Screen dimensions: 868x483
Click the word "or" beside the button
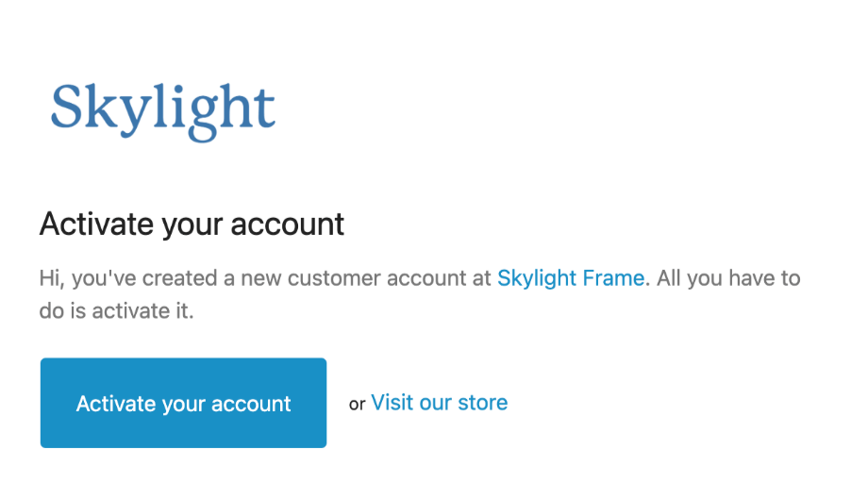(357, 405)
